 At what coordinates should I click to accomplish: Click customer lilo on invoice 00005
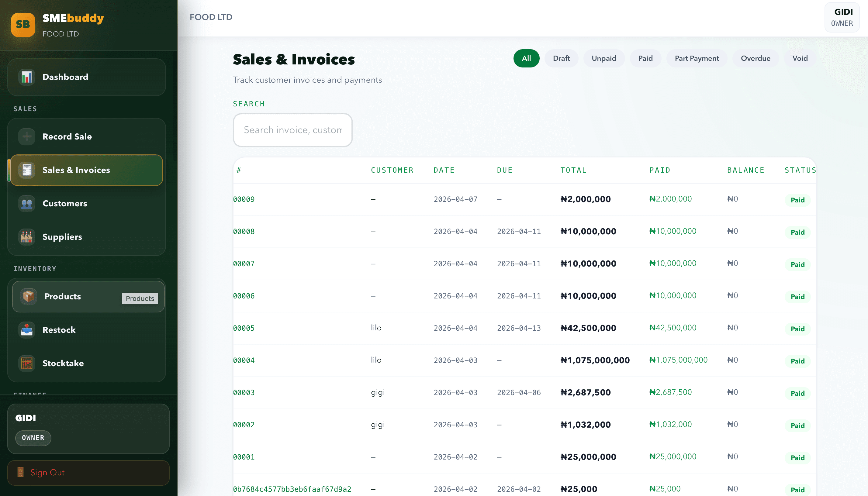click(376, 328)
